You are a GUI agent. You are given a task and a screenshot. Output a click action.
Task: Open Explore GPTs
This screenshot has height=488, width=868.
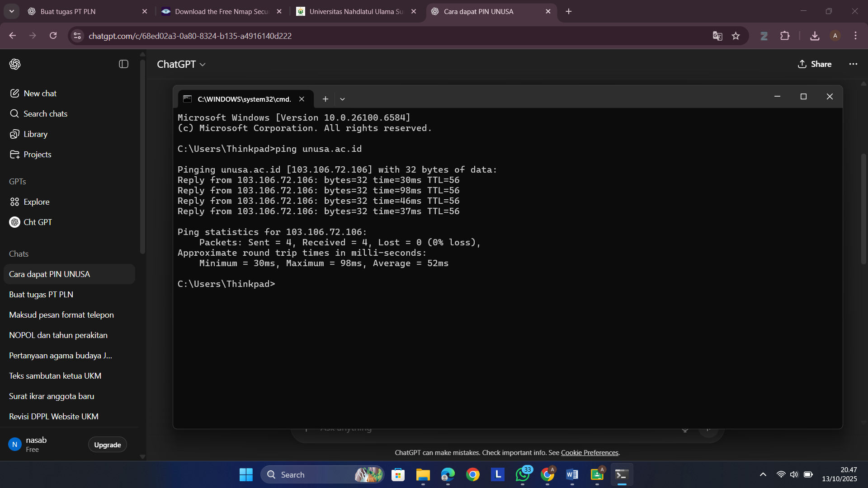[x=36, y=202]
